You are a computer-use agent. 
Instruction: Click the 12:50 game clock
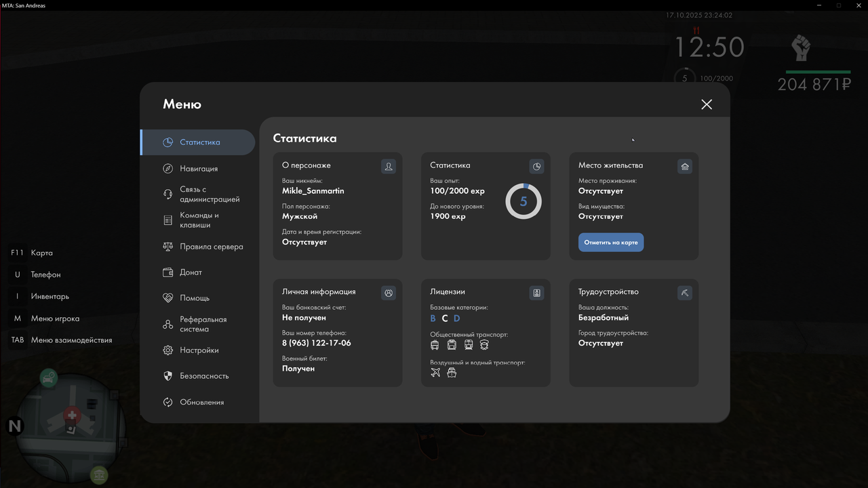[x=709, y=47]
